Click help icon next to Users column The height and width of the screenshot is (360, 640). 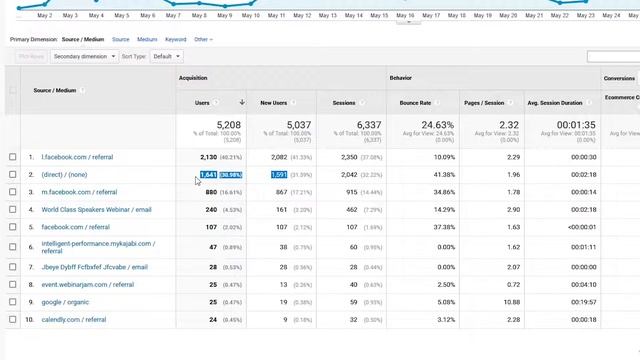(x=216, y=103)
